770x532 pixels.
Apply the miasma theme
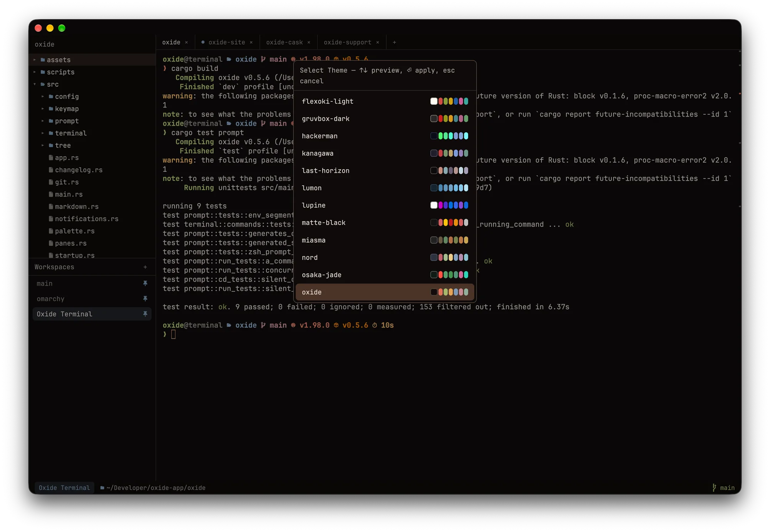click(x=385, y=240)
